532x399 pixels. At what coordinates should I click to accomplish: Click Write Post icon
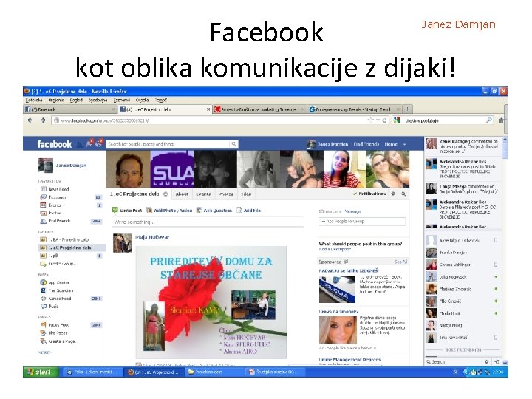[x=115, y=210]
